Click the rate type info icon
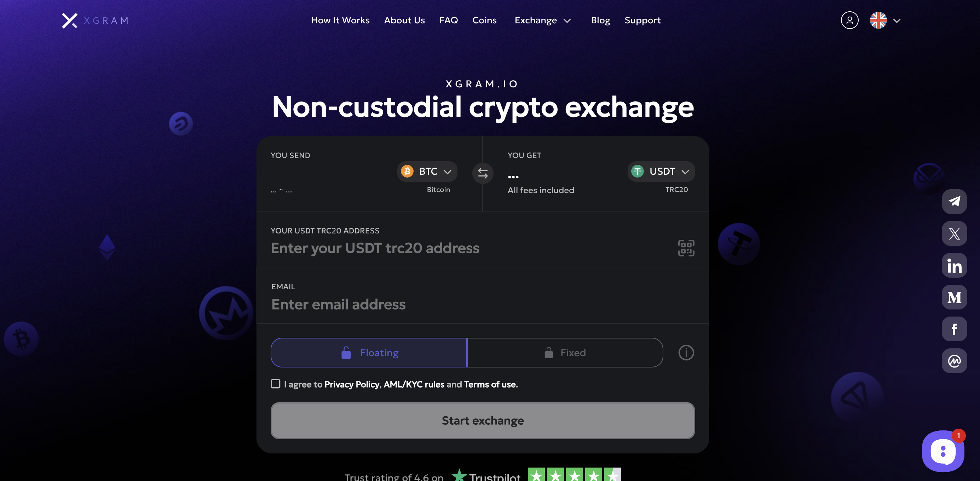Screen dimensions: 980x481 point(686,353)
